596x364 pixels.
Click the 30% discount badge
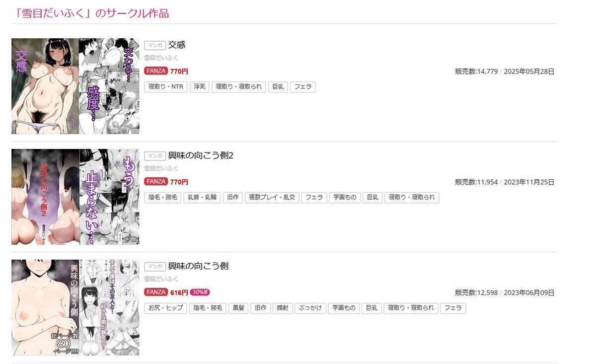(x=200, y=292)
